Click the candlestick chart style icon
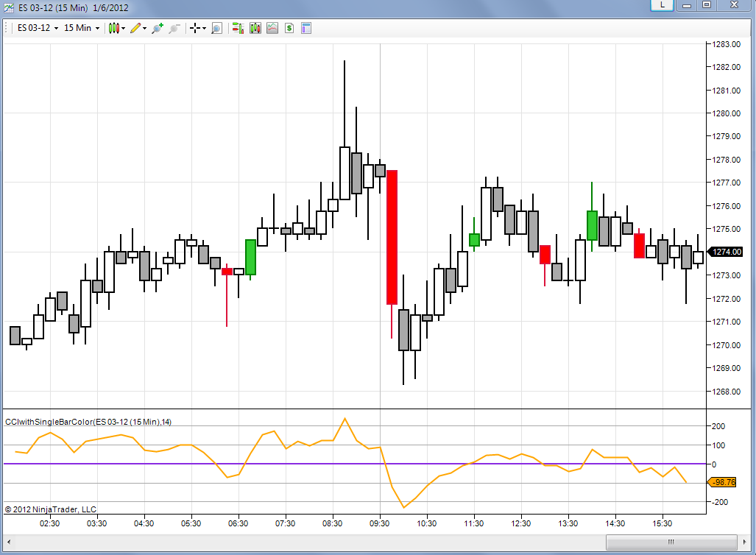This screenshot has height=555, width=756. click(113, 29)
